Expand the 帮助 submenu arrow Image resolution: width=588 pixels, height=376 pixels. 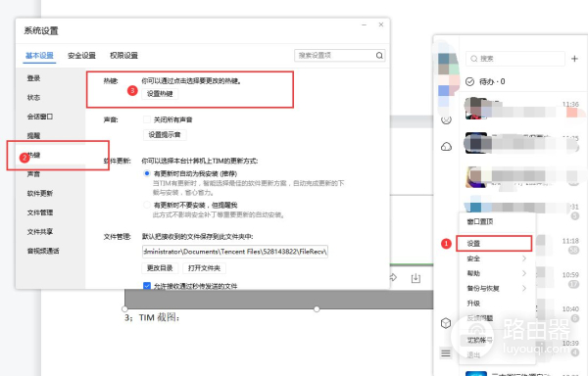(x=524, y=273)
